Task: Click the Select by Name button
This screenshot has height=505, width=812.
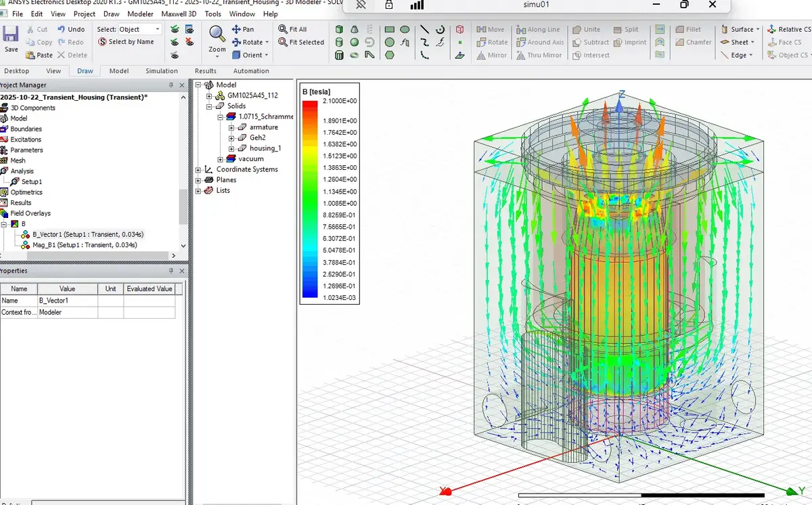Action: 126,42
